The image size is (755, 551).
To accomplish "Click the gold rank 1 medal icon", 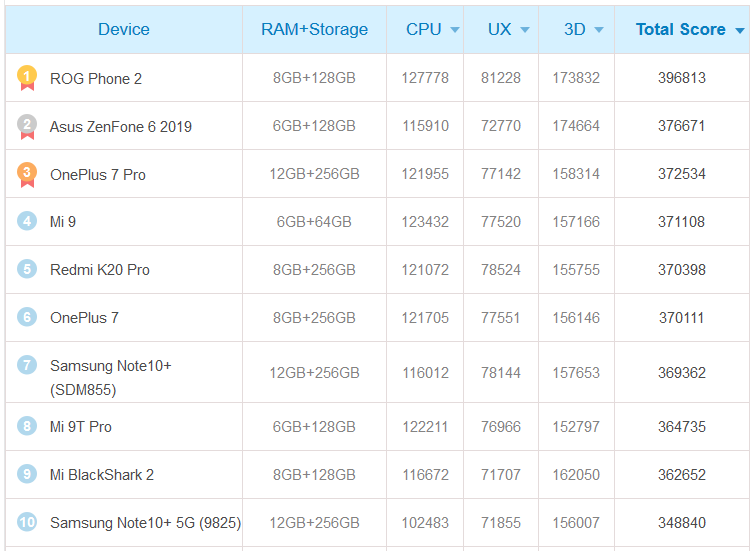I will pos(27,78).
